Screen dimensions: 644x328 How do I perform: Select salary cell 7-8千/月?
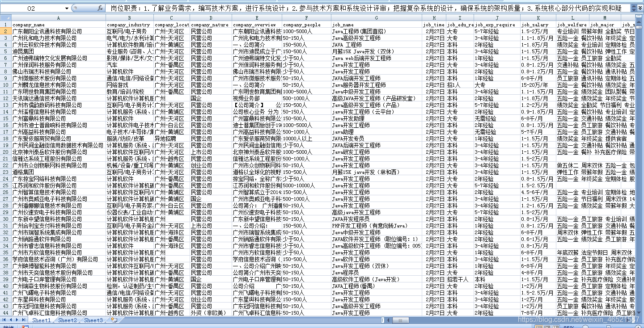pyautogui.click(x=538, y=313)
